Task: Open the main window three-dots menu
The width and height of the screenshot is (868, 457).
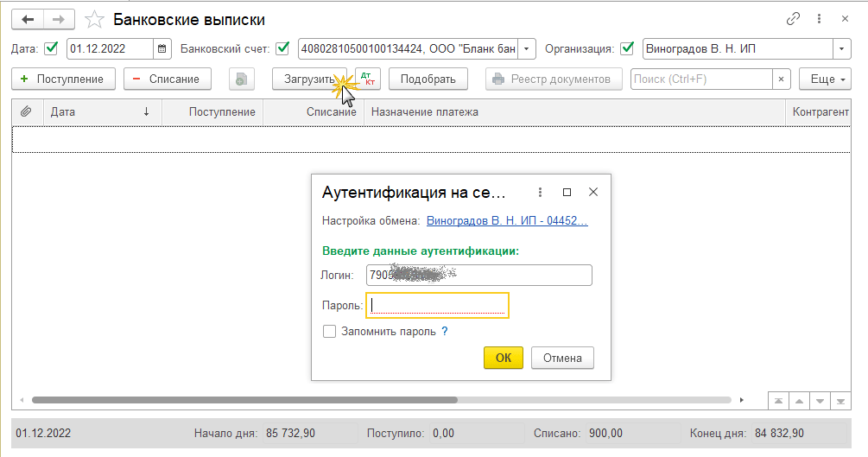Action: coord(819,19)
